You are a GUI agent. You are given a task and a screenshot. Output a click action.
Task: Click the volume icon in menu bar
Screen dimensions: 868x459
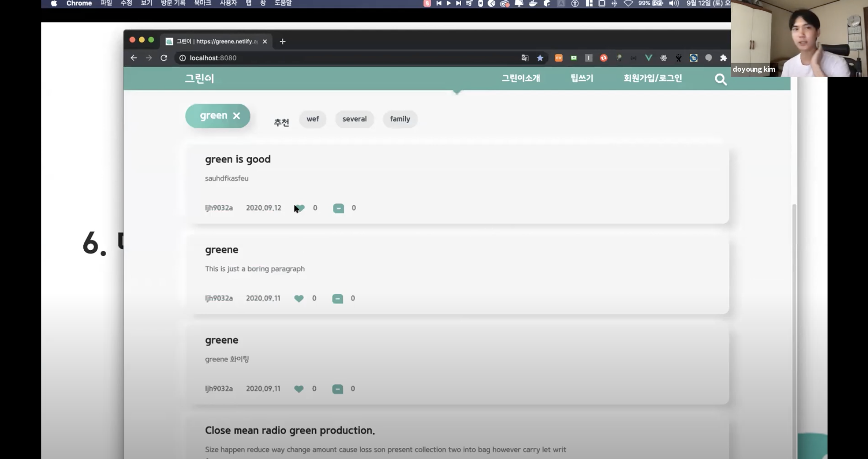point(673,3)
